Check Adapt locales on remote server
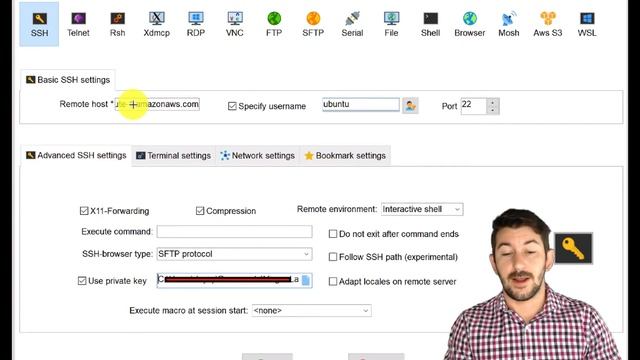The width and height of the screenshot is (640, 360). tap(333, 281)
